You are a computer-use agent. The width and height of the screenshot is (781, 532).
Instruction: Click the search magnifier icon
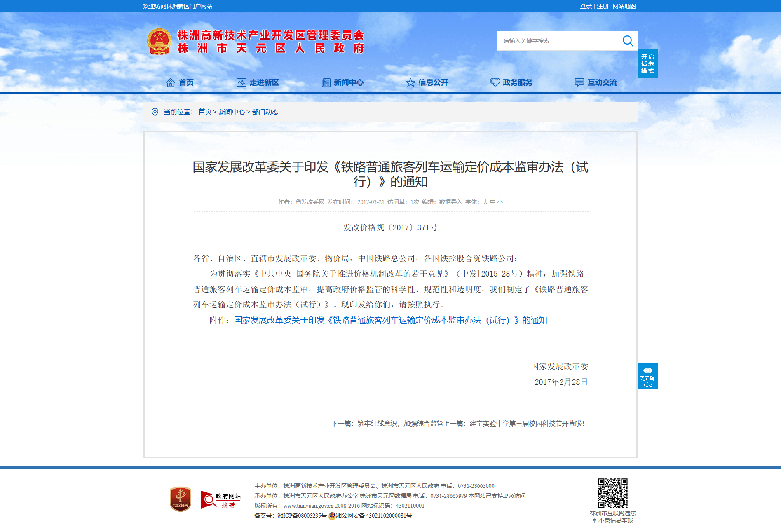tap(627, 41)
